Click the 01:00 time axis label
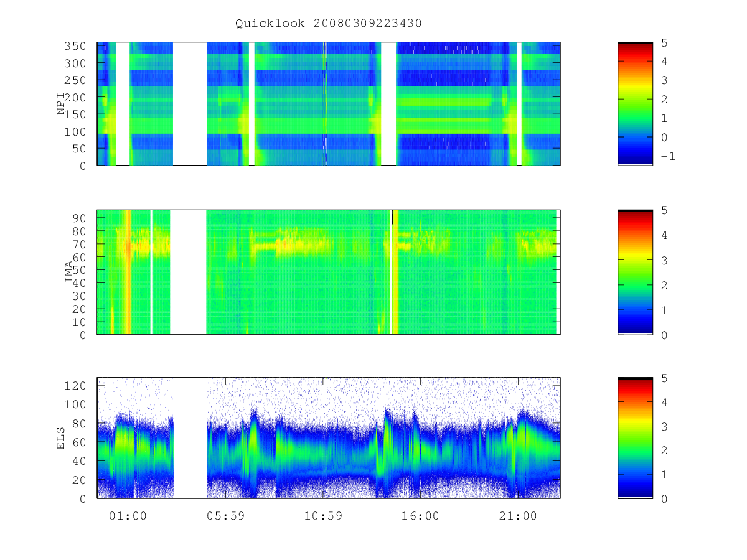 128,516
